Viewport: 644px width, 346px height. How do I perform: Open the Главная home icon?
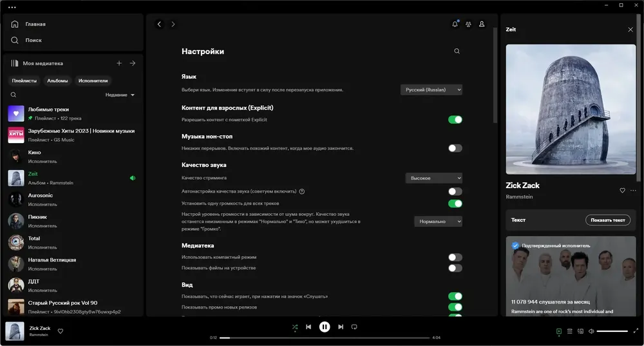coord(15,24)
